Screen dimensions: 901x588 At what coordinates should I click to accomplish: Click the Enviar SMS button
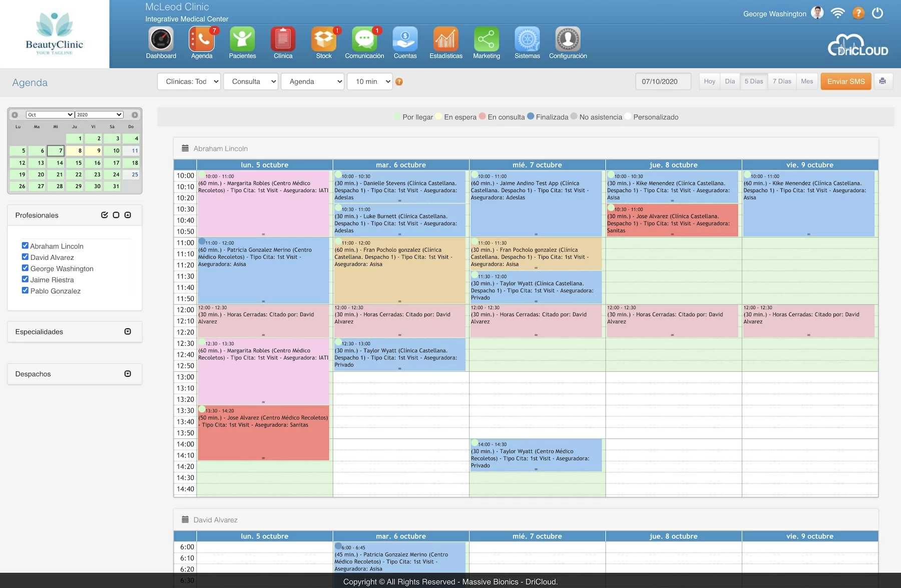pyautogui.click(x=845, y=81)
